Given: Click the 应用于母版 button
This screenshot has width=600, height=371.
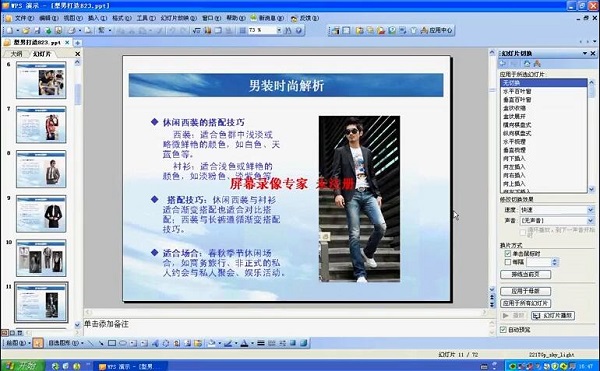Looking at the screenshot, I should click(x=525, y=291).
